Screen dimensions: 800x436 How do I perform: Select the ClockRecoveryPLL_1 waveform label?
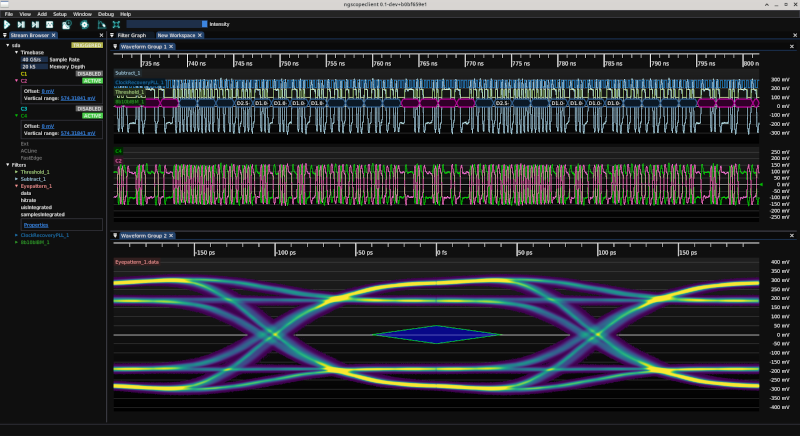point(140,82)
